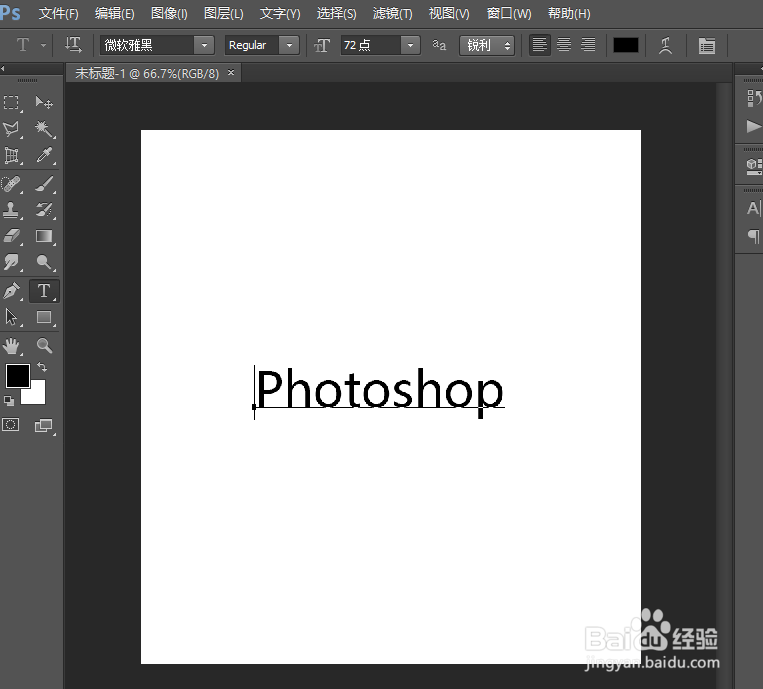The width and height of the screenshot is (763, 689).
Task: Open the 窗口(W) menu
Action: point(509,14)
